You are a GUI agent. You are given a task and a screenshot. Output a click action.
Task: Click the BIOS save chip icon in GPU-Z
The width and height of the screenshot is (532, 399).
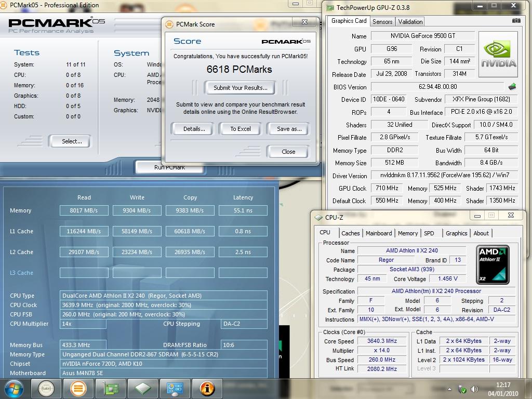(x=512, y=87)
